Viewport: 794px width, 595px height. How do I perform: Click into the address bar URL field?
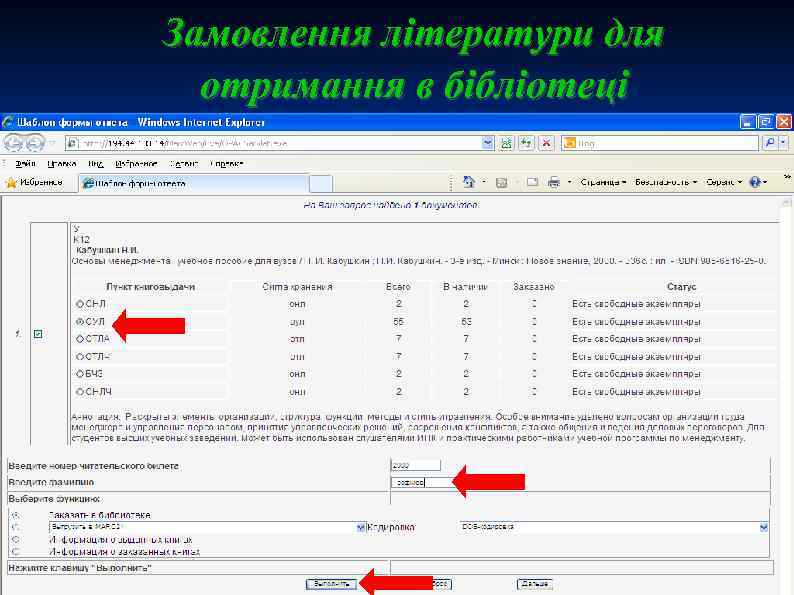(x=281, y=143)
